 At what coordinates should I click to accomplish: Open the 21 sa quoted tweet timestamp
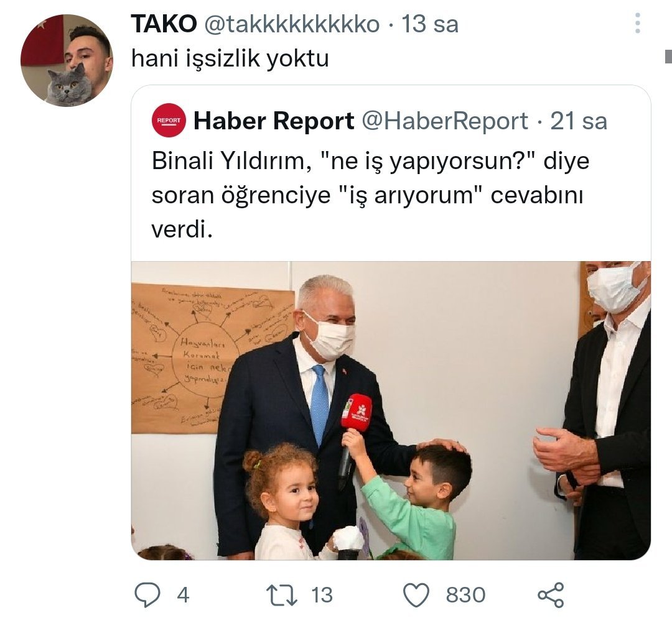point(579,121)
